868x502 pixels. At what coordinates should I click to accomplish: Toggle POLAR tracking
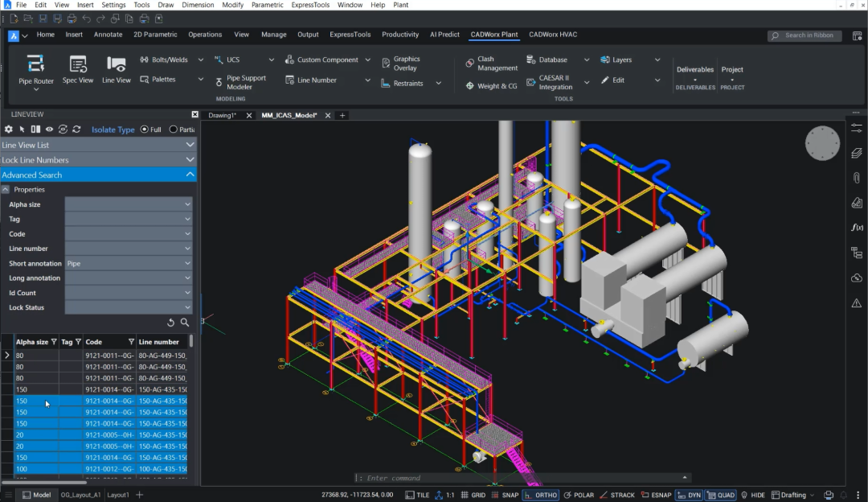tap(579, 495)
